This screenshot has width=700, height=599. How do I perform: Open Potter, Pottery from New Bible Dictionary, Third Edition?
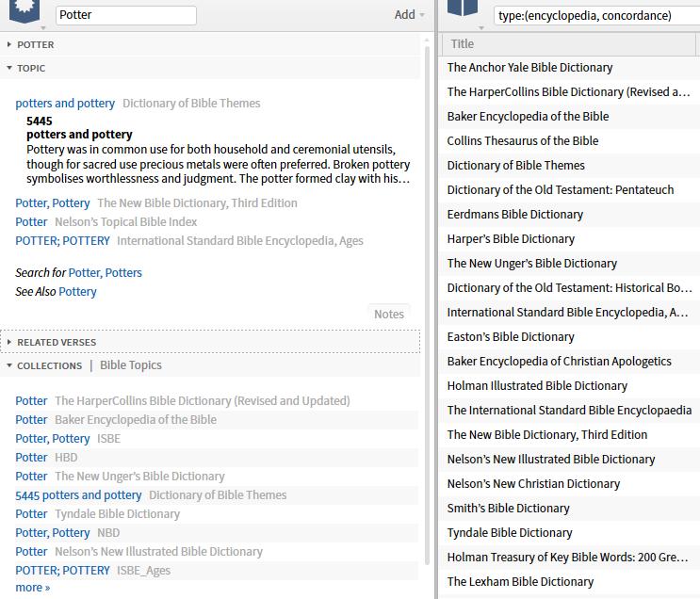[x=53, y=203]
